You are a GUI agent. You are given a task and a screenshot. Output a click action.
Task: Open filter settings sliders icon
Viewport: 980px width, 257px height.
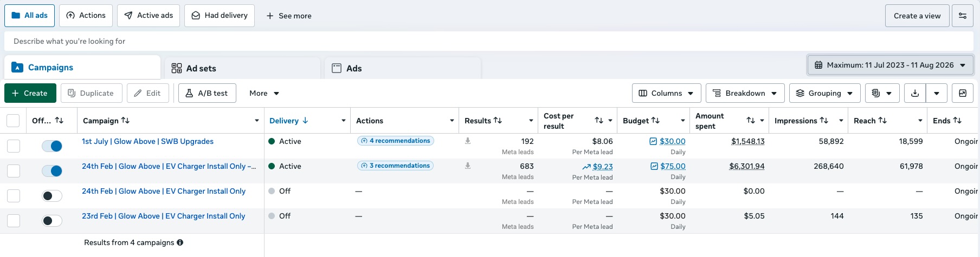point(963,16)
